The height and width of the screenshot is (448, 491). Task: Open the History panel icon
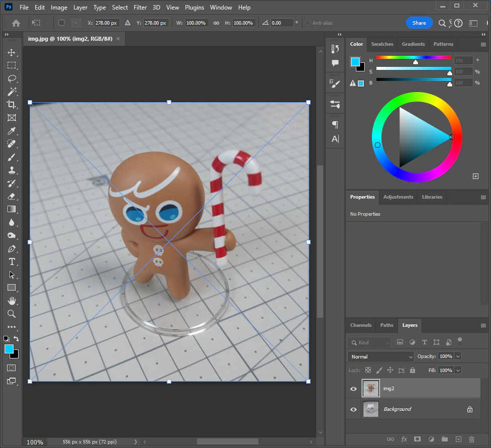coord(335,49)
